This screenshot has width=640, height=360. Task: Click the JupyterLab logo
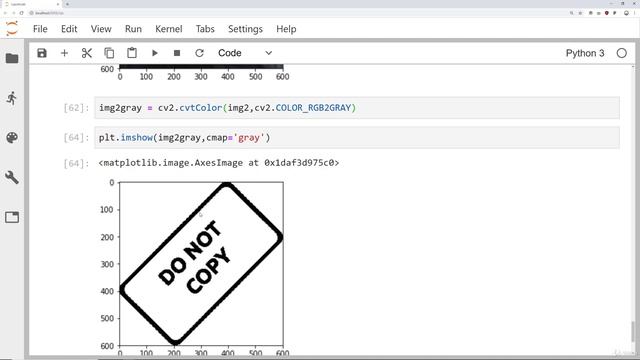[12, 29]
